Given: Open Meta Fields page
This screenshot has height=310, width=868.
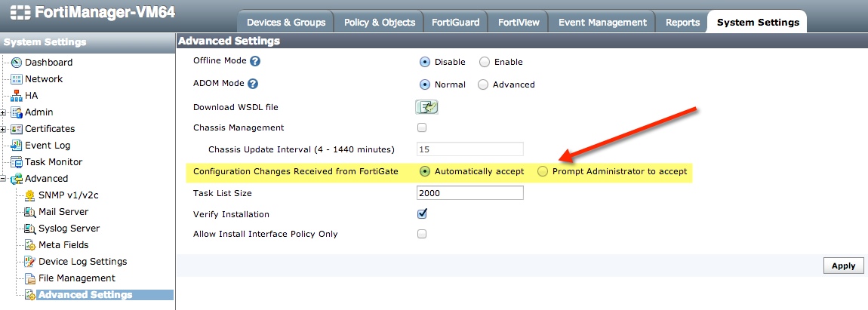Looking at the screenshot, I should point(63,245).
